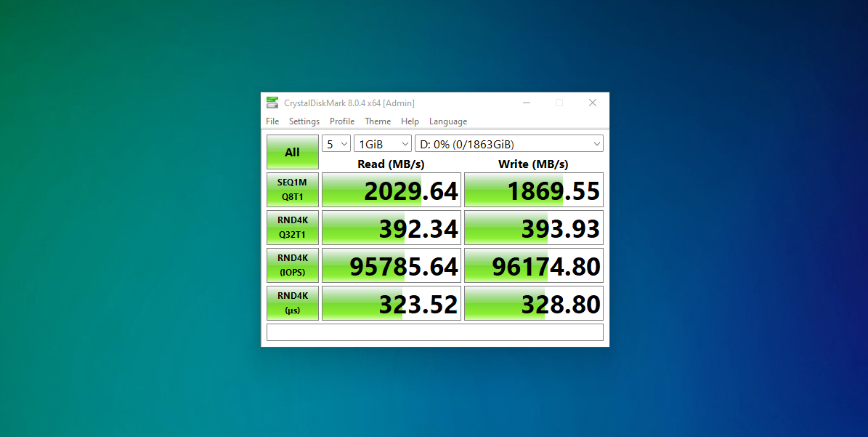Run the RND4K Q32T1 test
Image resolution: width=868 pixels, height=437 pixels.
coord(292,227)
